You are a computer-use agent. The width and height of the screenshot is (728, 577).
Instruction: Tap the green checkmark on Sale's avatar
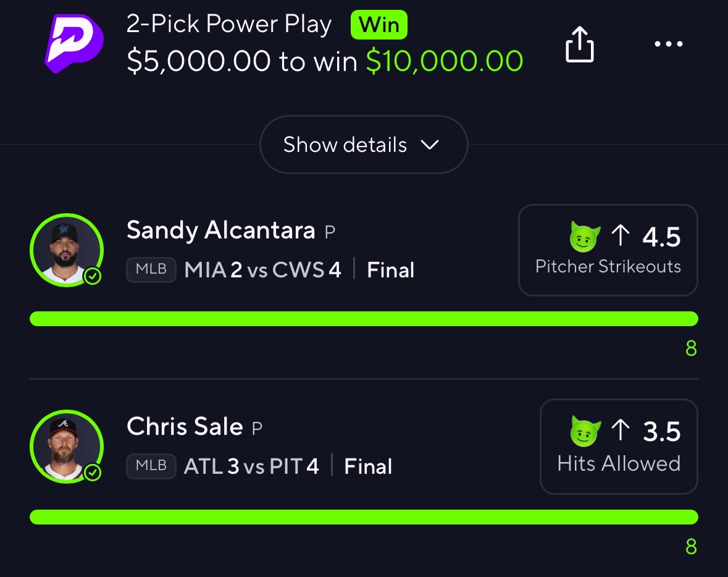pyautogui.click(x=93, y=473)
